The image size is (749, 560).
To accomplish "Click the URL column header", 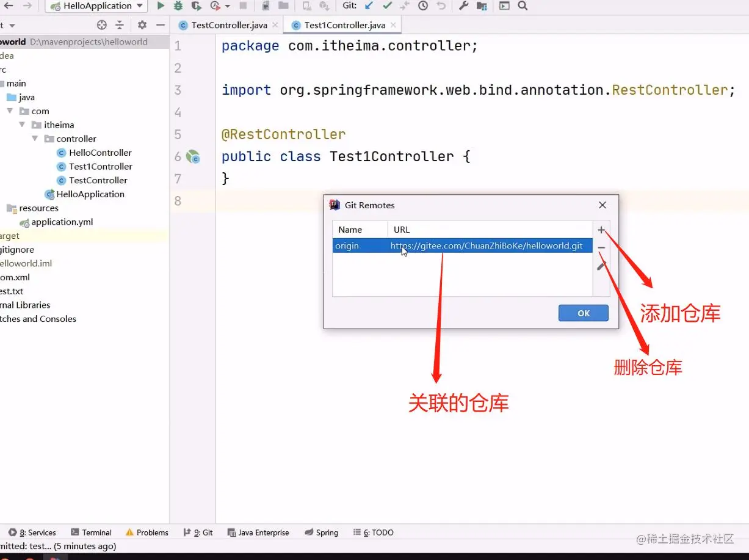I will [490, 230].
